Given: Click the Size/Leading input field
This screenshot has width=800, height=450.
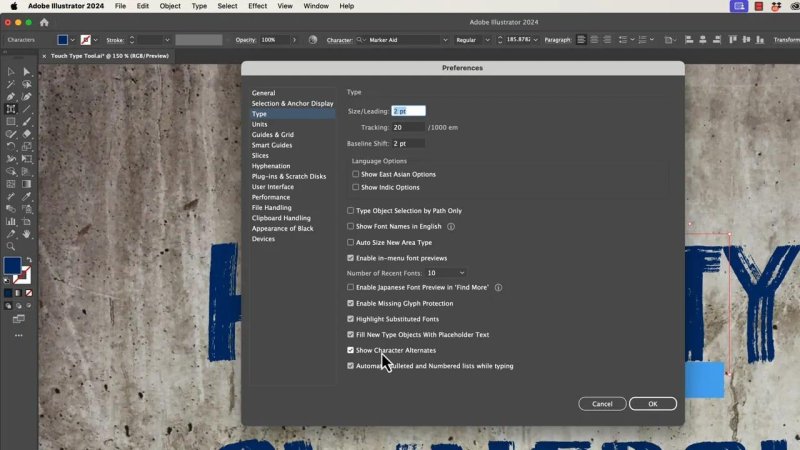Looking at the screenshot, I should pos(408,111).
